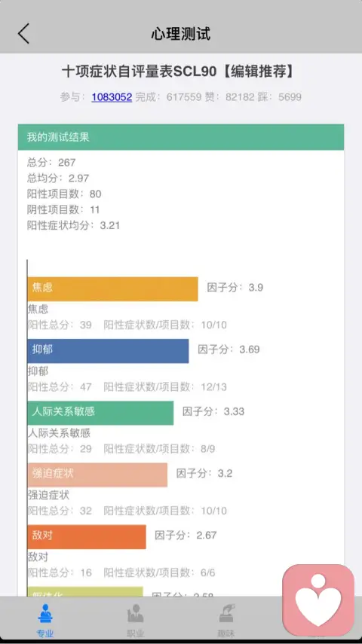This screenshot has height=644, width=362.
Task: Click the dark orange 敌对 bar
Action: pyautogui.click(x=87, y=537)
